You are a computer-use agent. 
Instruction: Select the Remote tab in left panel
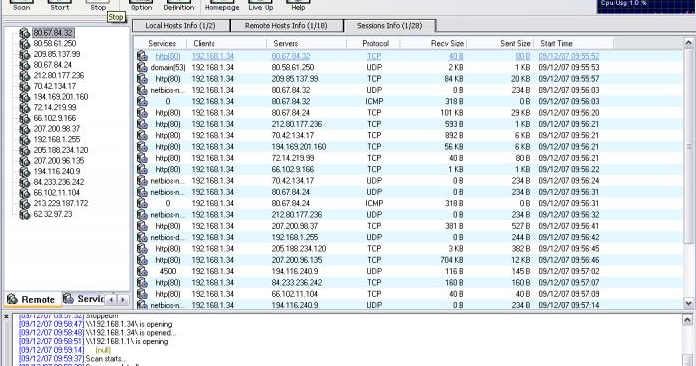31,299
